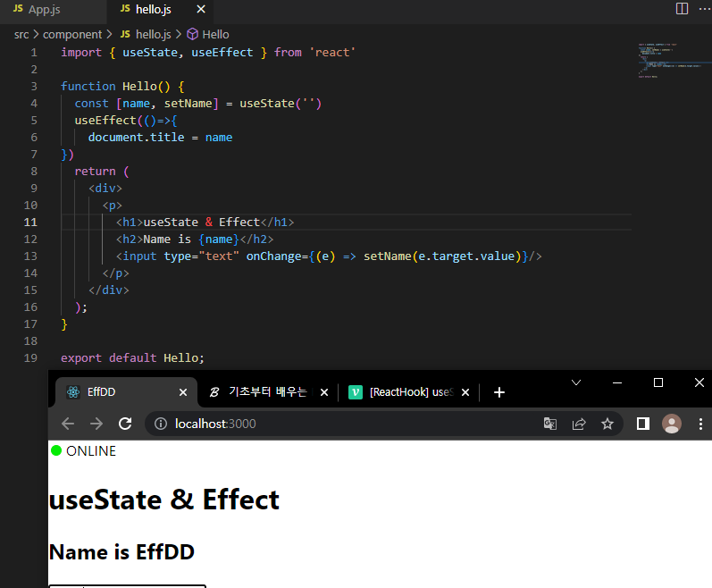Go forward in browser history
Image resolution: width=712 pixels, height=588 pixels.
pyautogui.click(x=96, y=424)
